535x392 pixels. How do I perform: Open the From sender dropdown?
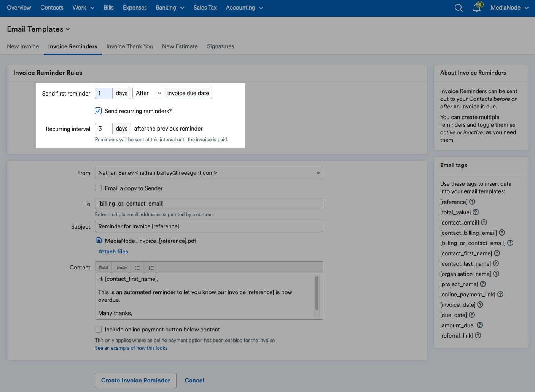[209, 173]
